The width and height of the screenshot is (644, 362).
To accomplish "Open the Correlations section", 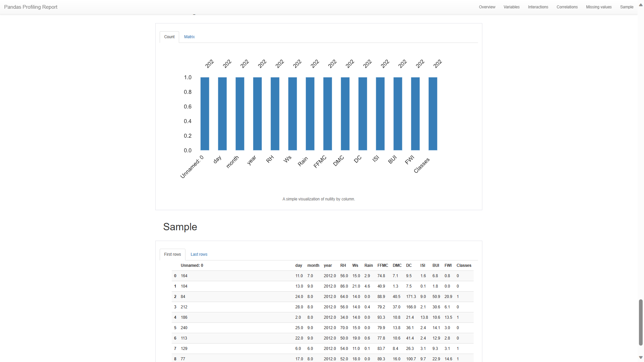I will point(567,7).
